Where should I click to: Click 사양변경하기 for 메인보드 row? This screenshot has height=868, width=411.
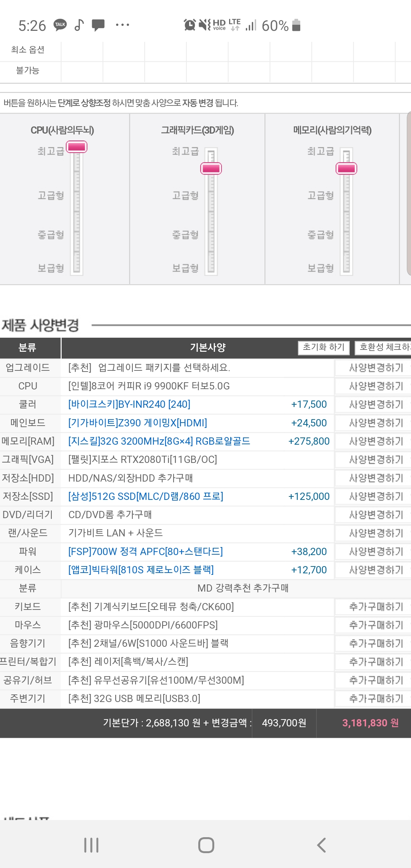[x=373, y=423]
